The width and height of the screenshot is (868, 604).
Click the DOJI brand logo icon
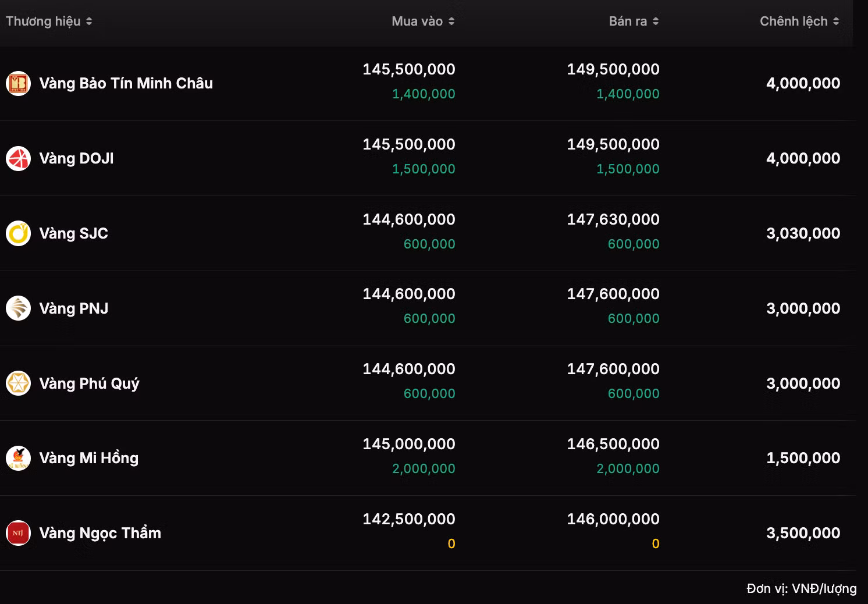[18, 158]
